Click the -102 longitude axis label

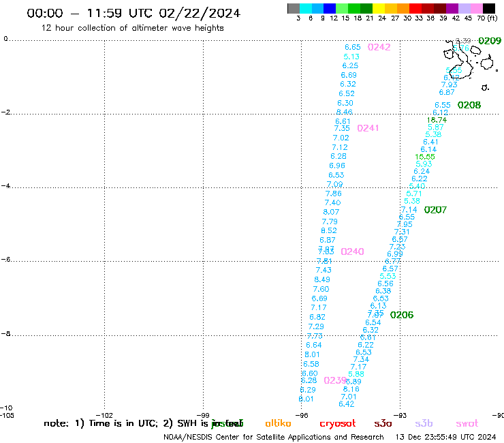(x=104, y=415)
